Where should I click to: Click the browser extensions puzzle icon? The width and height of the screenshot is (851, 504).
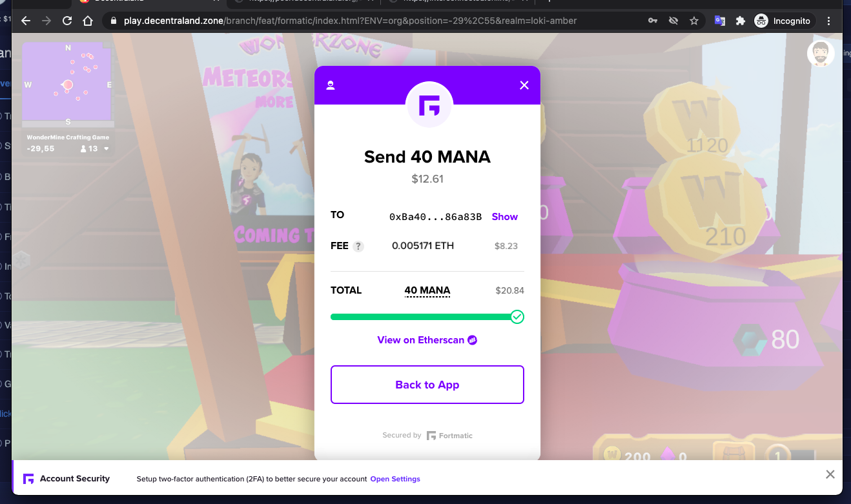coord(740,21)
